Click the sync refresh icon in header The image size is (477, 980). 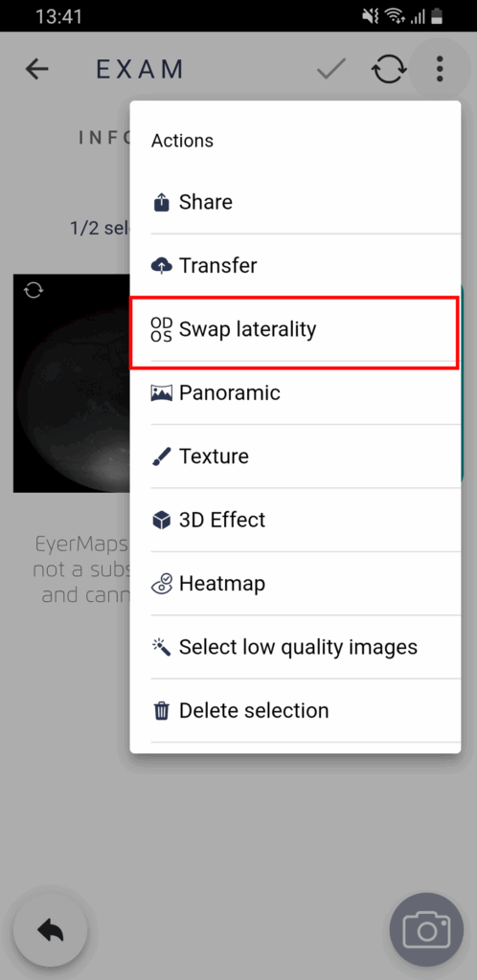pos(390,69)
